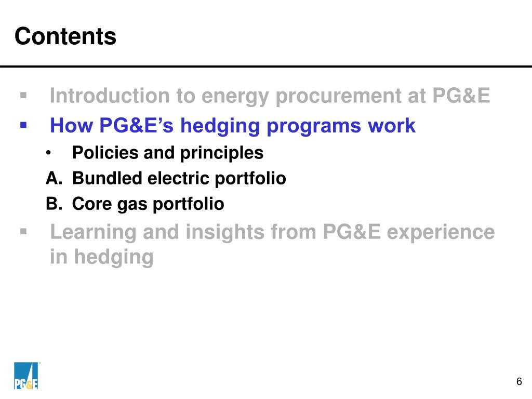Select the 'Contents' slide title
This screenshot has width=532, height=399.
coord(65,36)
